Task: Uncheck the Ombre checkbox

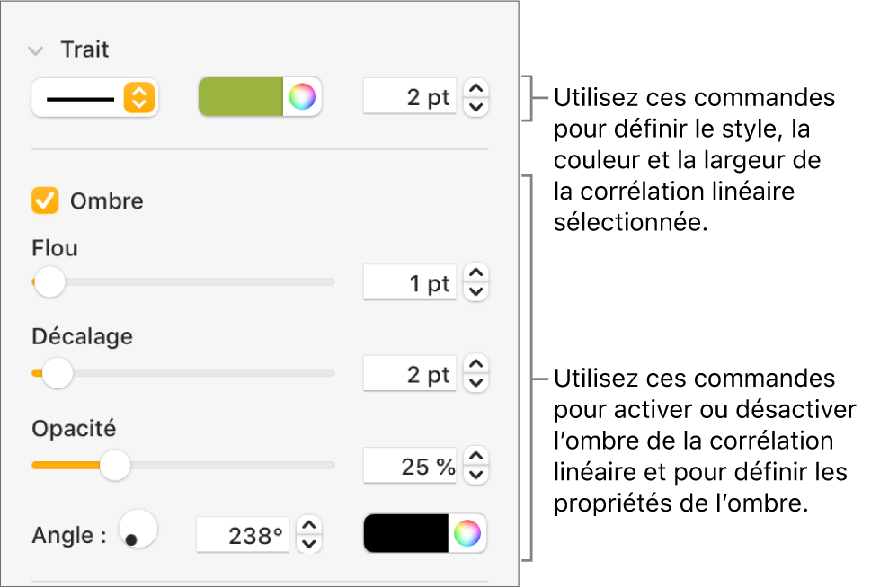Action: [x=45, y=200]
